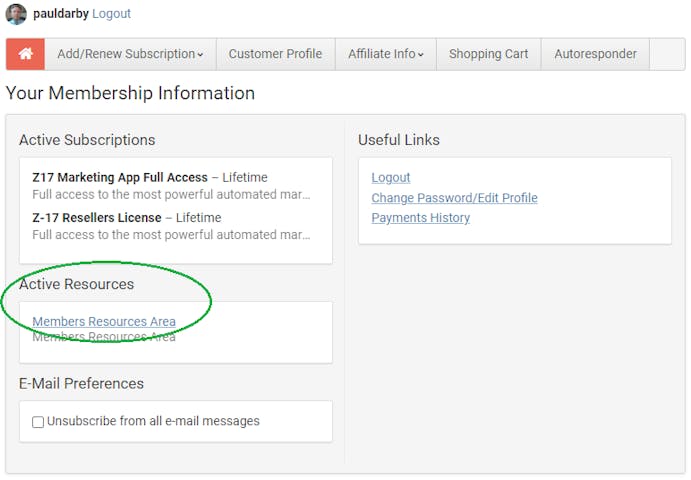Open the Shopping Cart menu item
Image resolution: width=691 pixels, height=480 pixels.
(x=489, y=54)
